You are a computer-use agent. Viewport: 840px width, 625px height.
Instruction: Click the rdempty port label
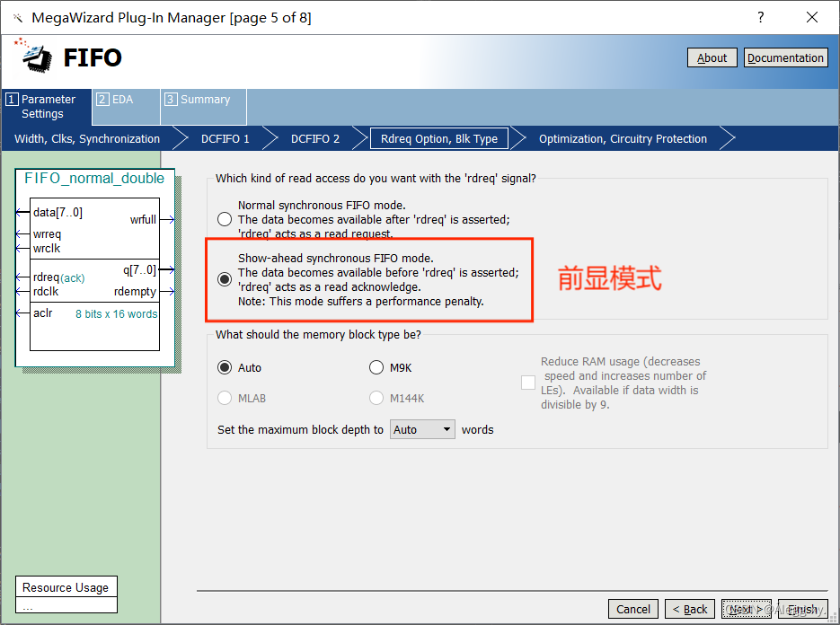135,292
